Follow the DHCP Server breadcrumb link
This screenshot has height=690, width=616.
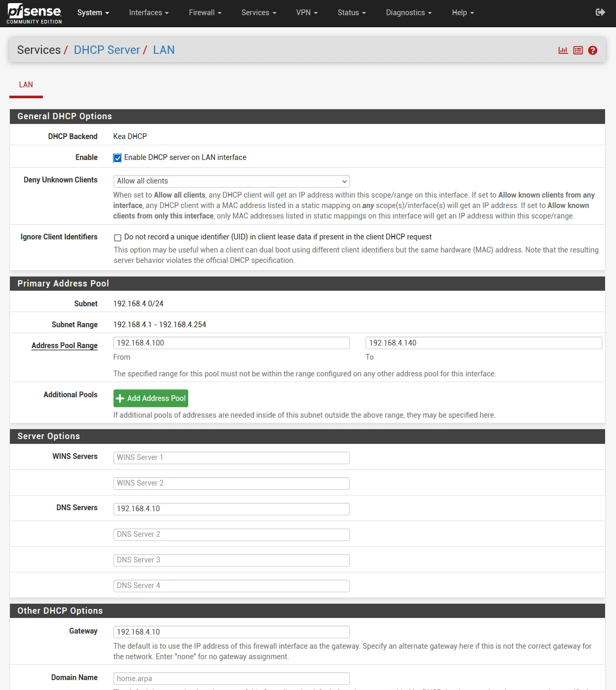pyautogui.click(x=107, y=50)
